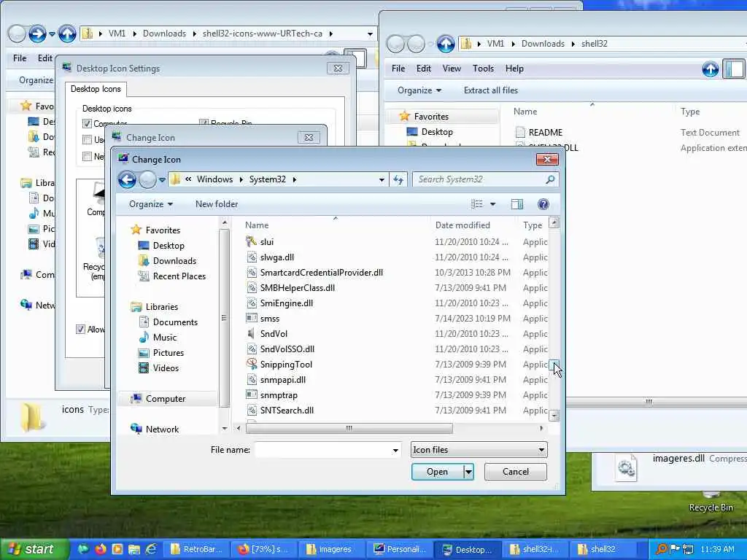Open help in Change Icon dialog toolbar
This screenshot has height=560, width=747.
(x=543, y=204)
